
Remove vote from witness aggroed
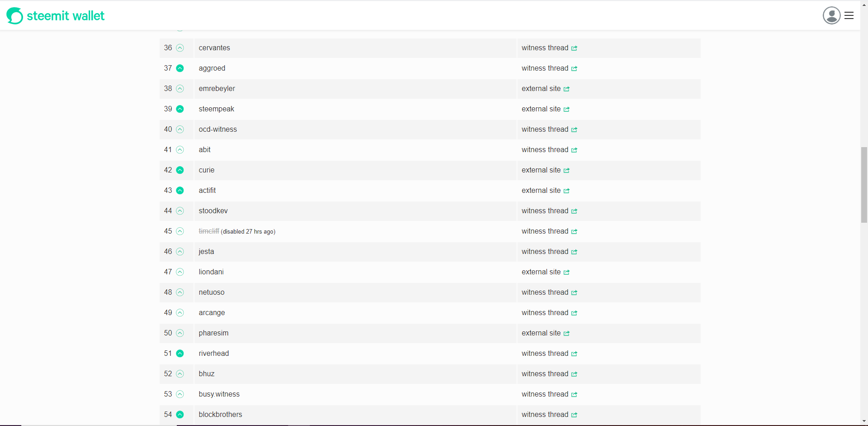(180, 68)
